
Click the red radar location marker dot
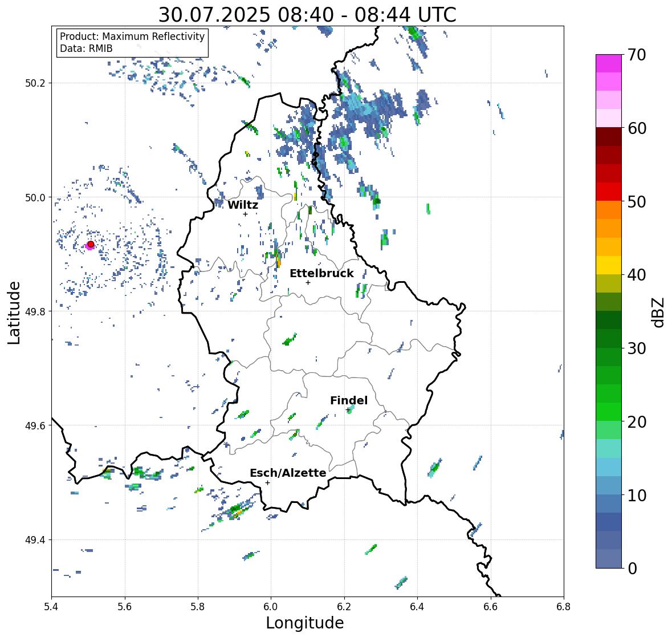(91, 244)
